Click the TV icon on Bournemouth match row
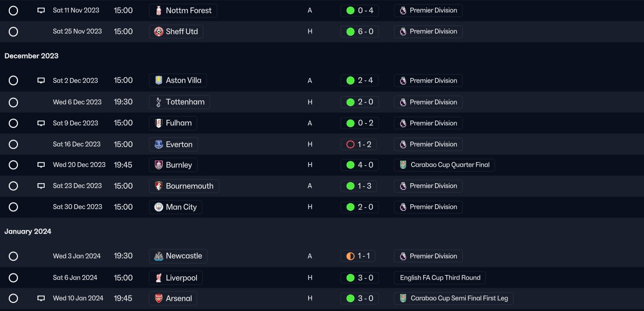Viewport: 644px width, 311px height. pos(41,186)
